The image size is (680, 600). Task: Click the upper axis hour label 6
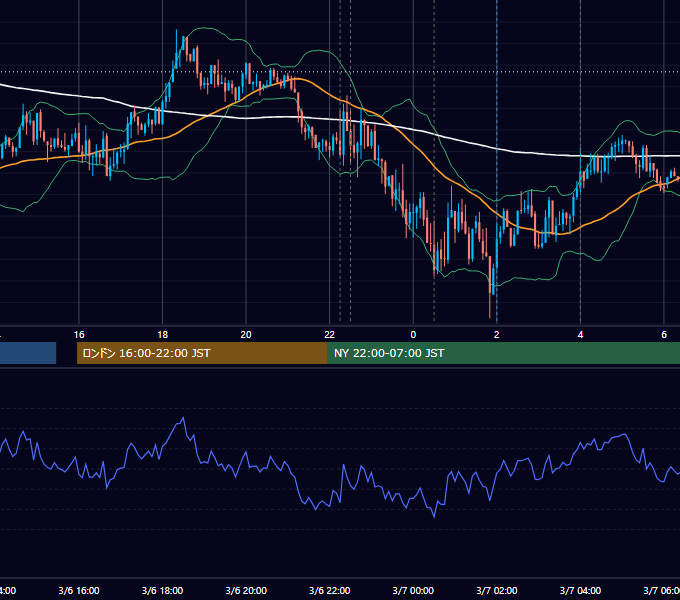click(664, 334)
